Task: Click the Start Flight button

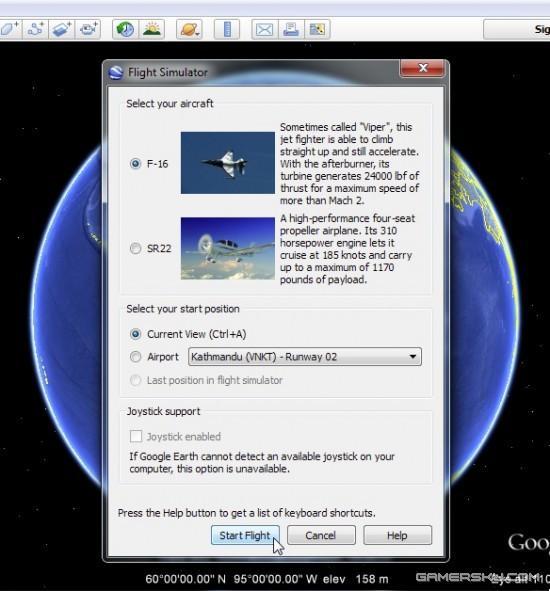Action: 245,535
